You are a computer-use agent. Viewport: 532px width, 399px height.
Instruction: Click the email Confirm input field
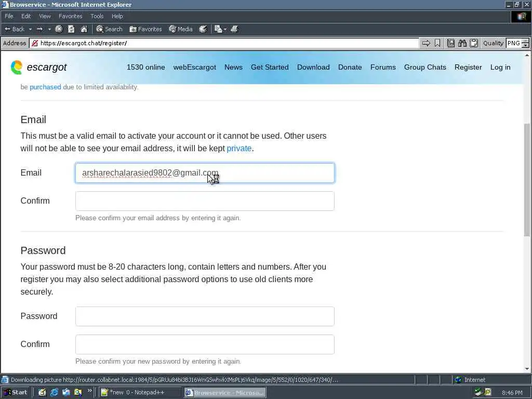click(205, 201)
